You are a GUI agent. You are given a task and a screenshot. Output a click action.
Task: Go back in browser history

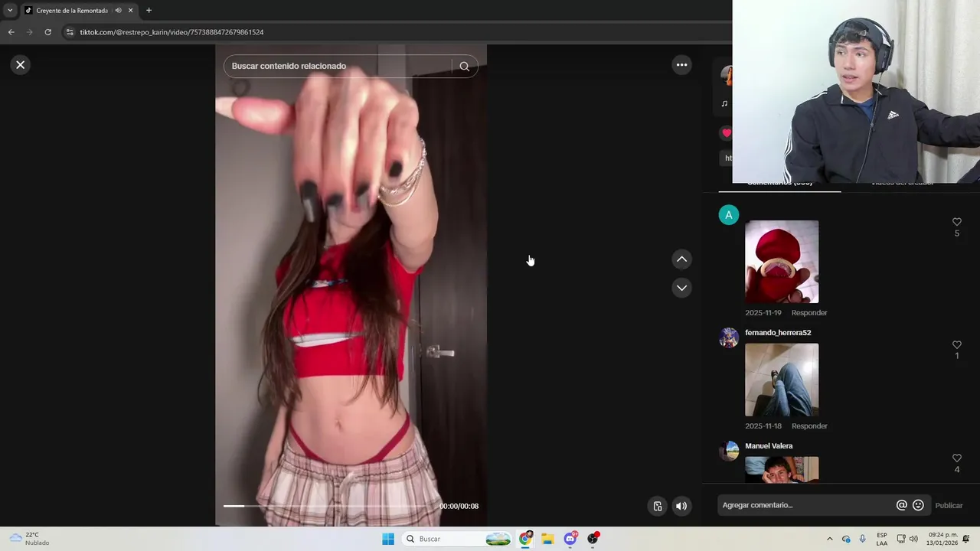11,32
